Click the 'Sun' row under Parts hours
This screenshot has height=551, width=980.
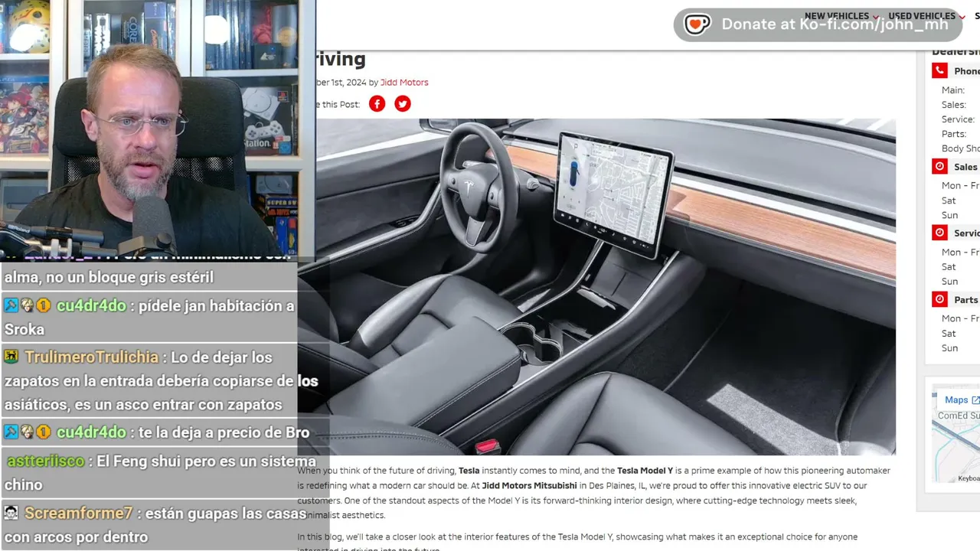click(x=950, y=348)
